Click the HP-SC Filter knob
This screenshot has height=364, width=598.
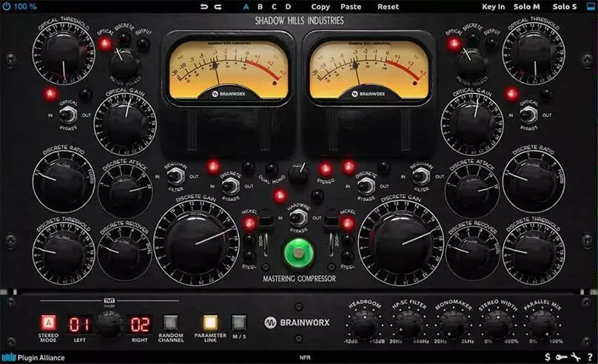coord(409,324)
